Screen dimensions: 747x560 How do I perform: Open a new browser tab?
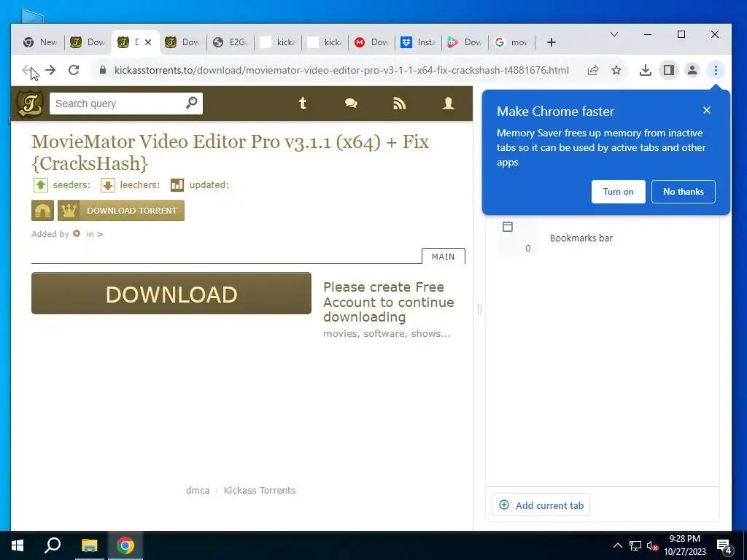[x=551, y=42]
